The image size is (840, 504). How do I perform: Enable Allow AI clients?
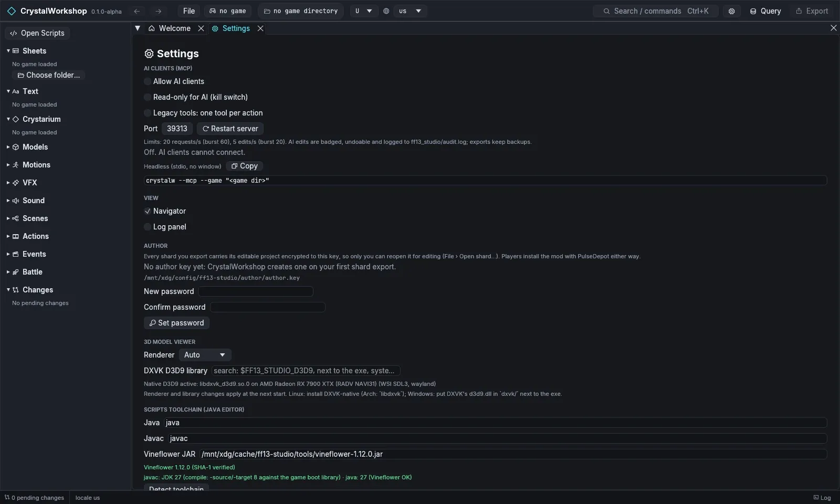(x=148, y=81)
